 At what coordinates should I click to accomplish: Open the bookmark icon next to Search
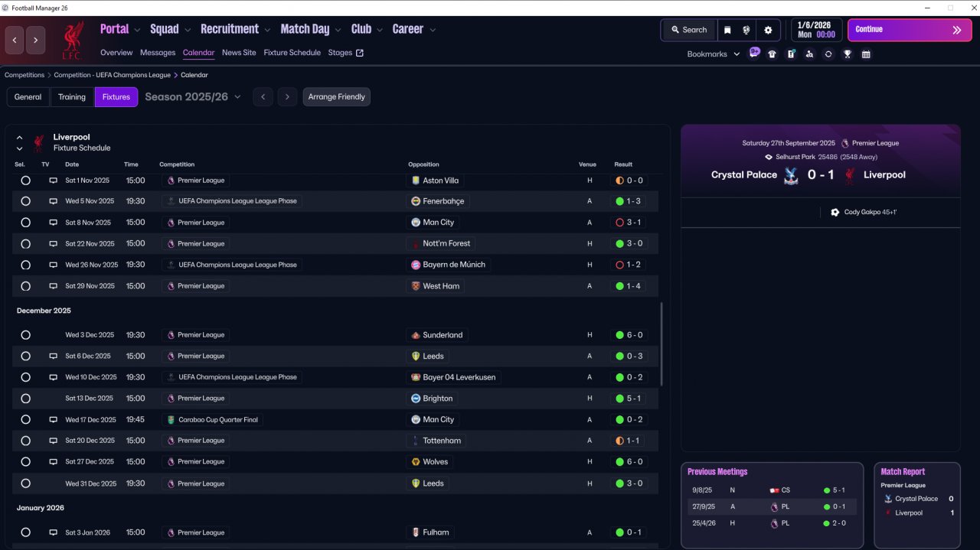(x=727, y=30)
